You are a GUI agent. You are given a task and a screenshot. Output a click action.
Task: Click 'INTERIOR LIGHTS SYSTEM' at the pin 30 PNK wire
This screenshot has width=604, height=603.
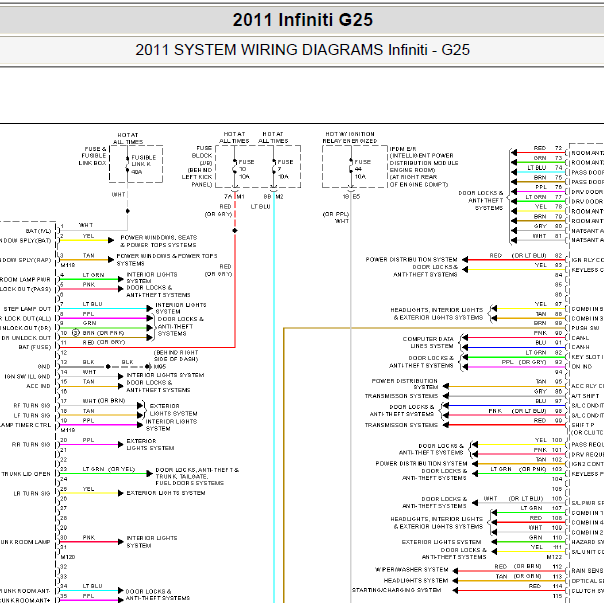(152, 541)
